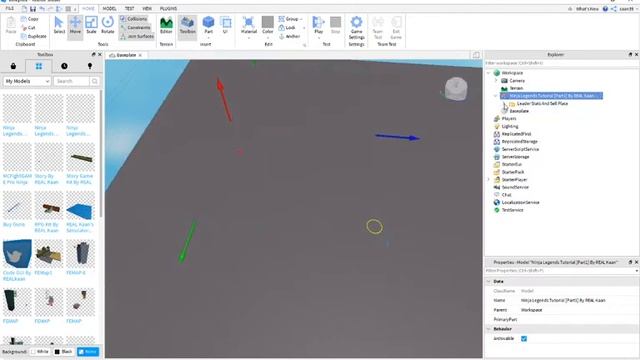This screenshot has width=640, height=360.
Task: Click the Cut button
Action: tap(28, 28)
